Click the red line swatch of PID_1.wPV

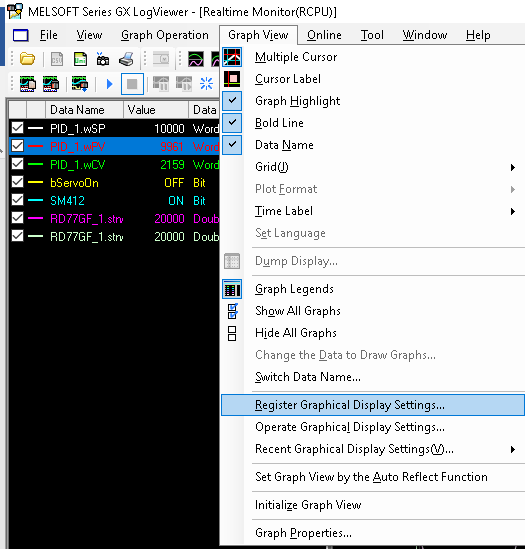click(x=35, y=146)
